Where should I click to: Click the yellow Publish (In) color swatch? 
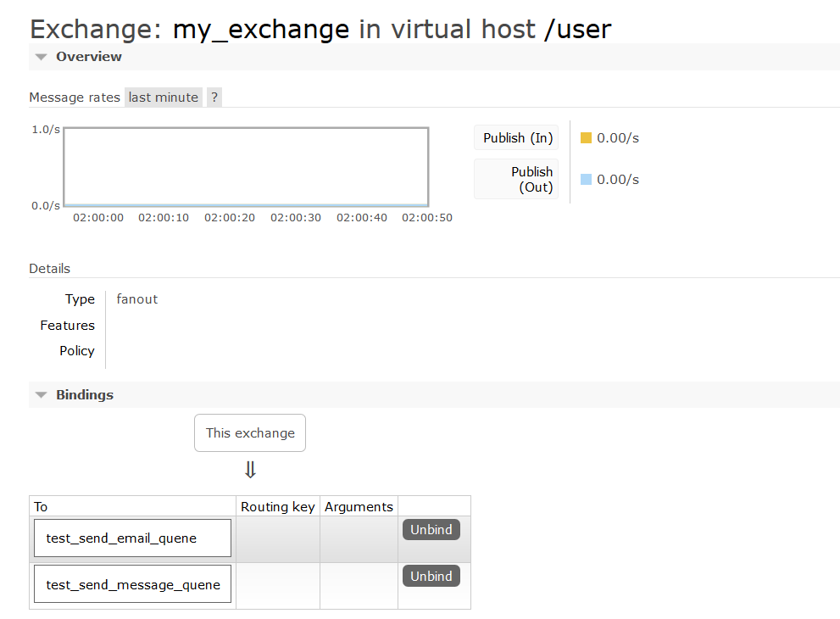[586, 137]
